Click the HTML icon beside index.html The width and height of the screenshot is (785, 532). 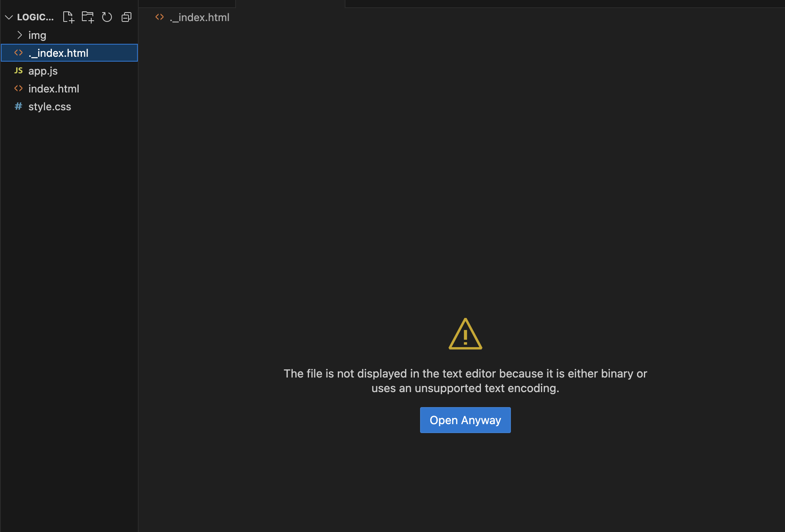tap(19, 88)
